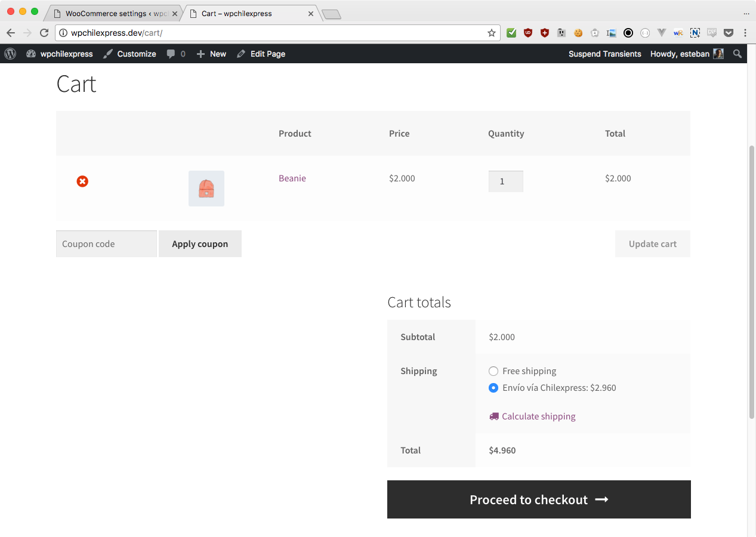Click the CSS checker extension icon
Image resolution: width=756 pixels, height=537 pixels.
[x=712, y=33]
